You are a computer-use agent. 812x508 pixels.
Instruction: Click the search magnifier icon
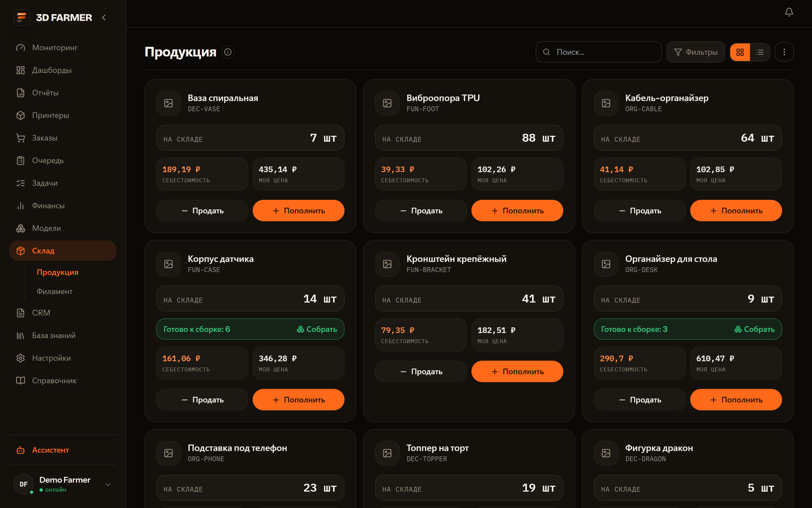546,52
